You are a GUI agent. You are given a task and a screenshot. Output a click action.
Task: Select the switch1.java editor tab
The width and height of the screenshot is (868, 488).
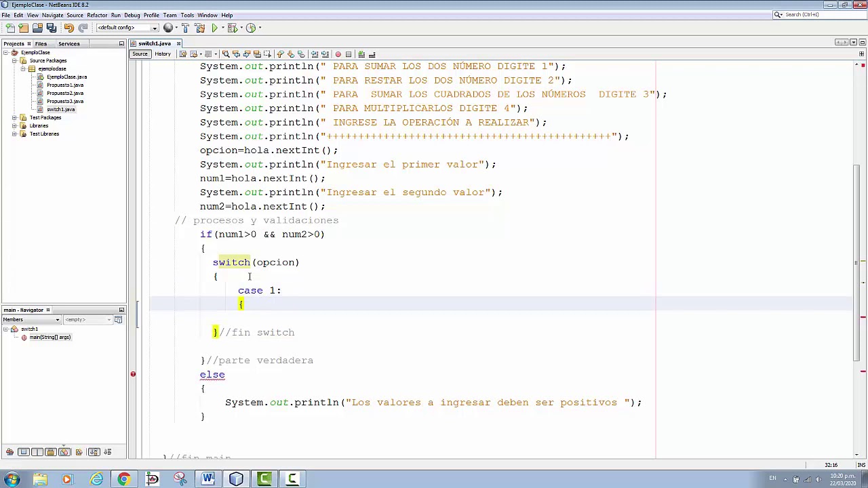(155, 43)
